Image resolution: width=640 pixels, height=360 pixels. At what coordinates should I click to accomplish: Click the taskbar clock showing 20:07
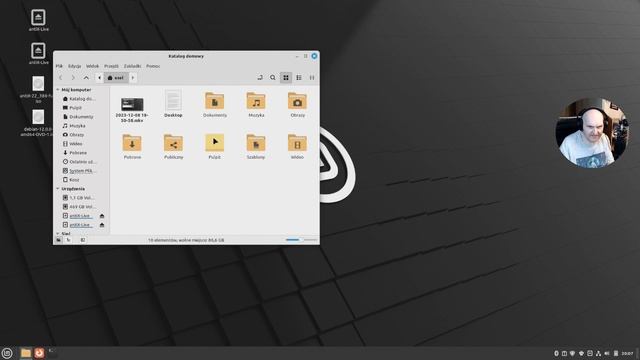click(628, 353)
